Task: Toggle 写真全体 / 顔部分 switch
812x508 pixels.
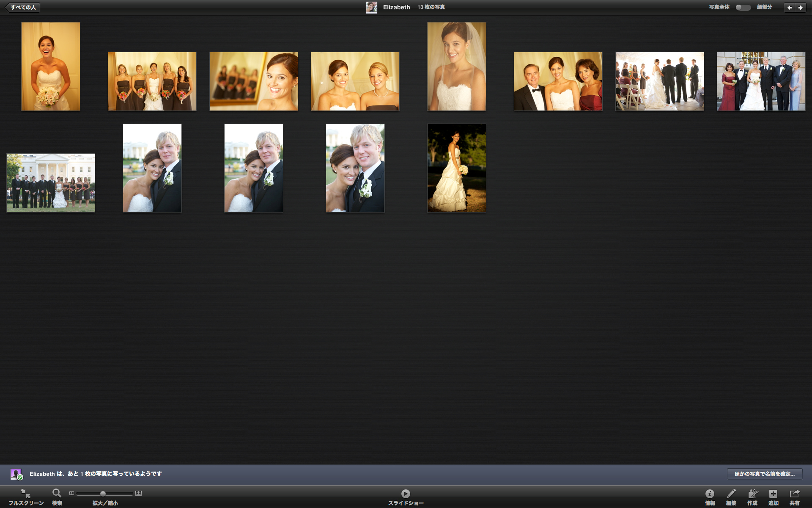Action: pyautogui.click(x=743, y=7)
